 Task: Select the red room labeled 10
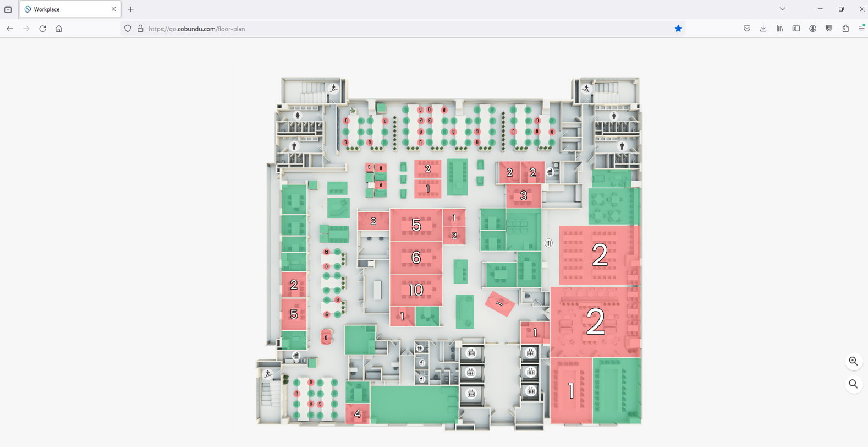pos(416,290)
